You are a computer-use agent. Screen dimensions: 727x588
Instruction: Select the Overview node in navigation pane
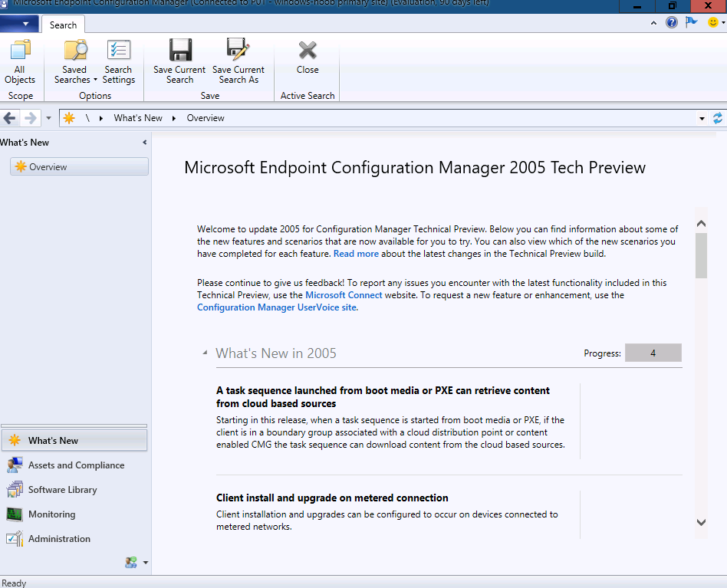tap(79, 167)
